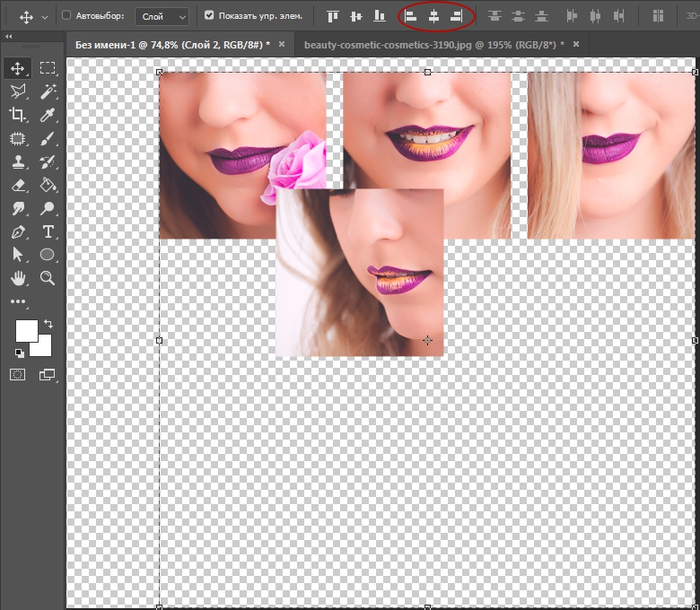Select the Hand tool
The width and height of the screenshot is (700, 610).
[x=17, y=278]
